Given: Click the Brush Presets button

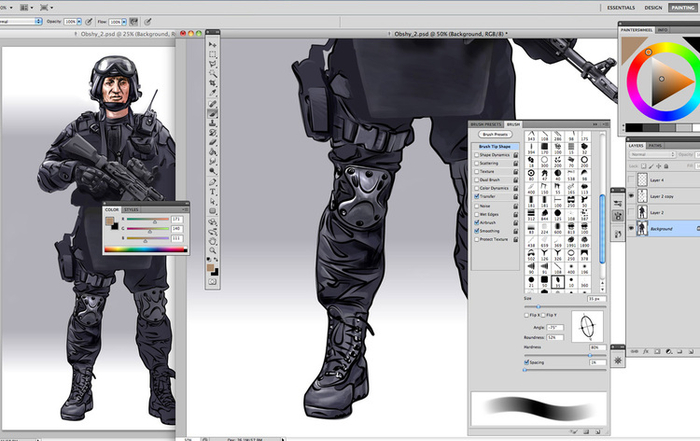Looking at the screenshot, I should pyautogui.click(x=495, y=134).
